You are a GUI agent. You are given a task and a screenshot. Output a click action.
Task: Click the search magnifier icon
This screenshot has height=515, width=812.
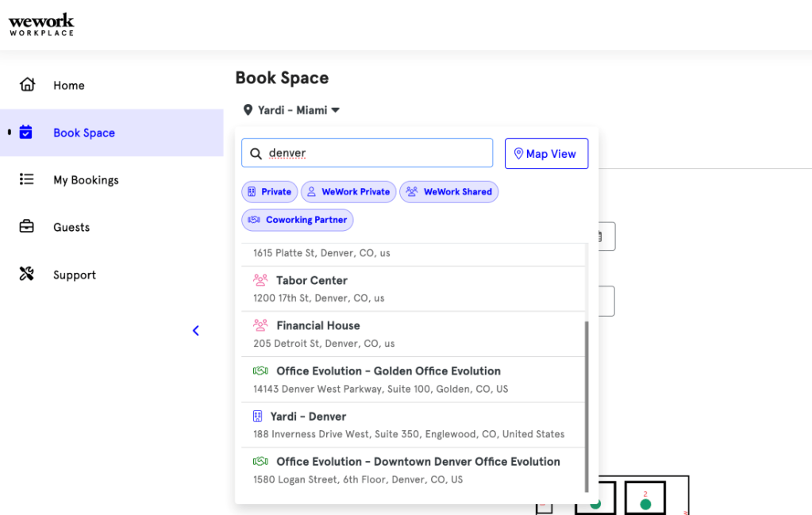[256, 153]
